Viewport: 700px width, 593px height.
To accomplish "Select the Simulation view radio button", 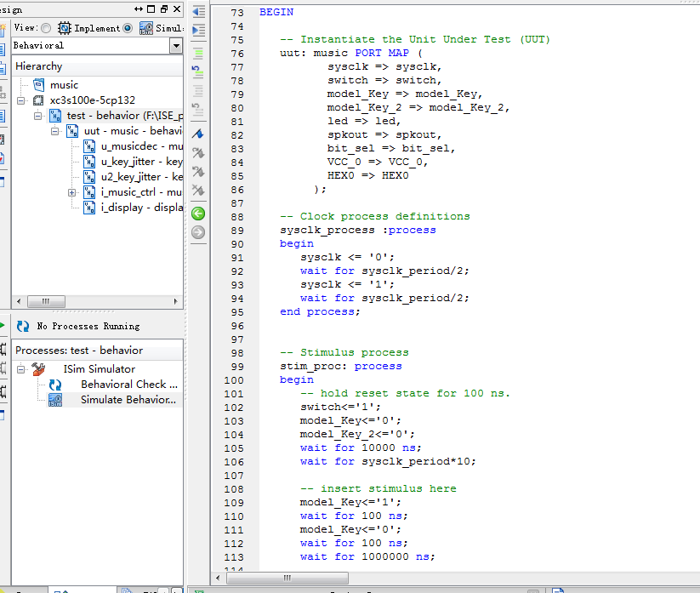I will 128,28.
